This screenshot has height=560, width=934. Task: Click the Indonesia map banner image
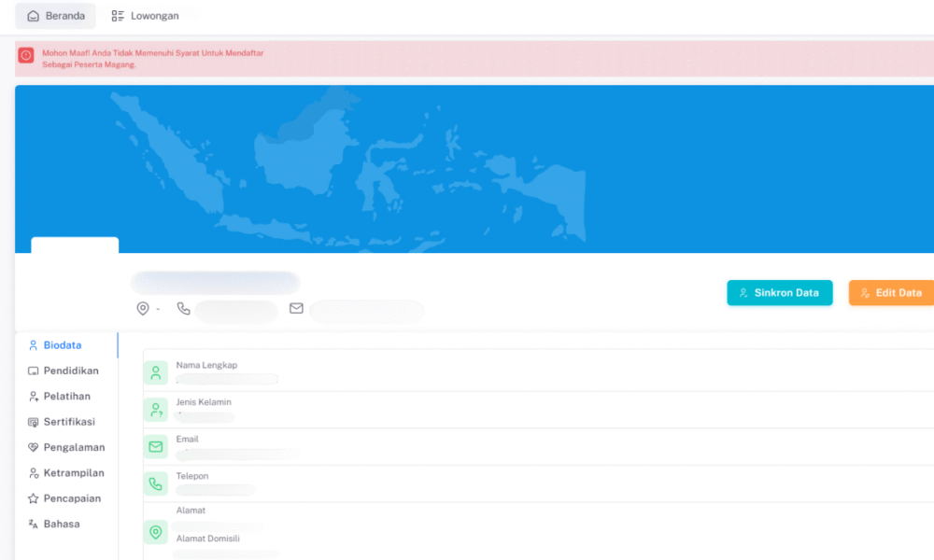coord(474,169)
